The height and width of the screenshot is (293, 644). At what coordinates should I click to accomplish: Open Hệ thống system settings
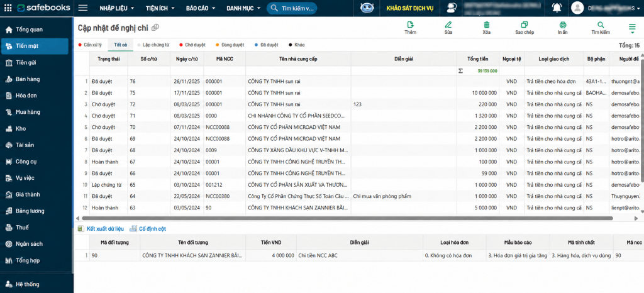coord(35,284)
